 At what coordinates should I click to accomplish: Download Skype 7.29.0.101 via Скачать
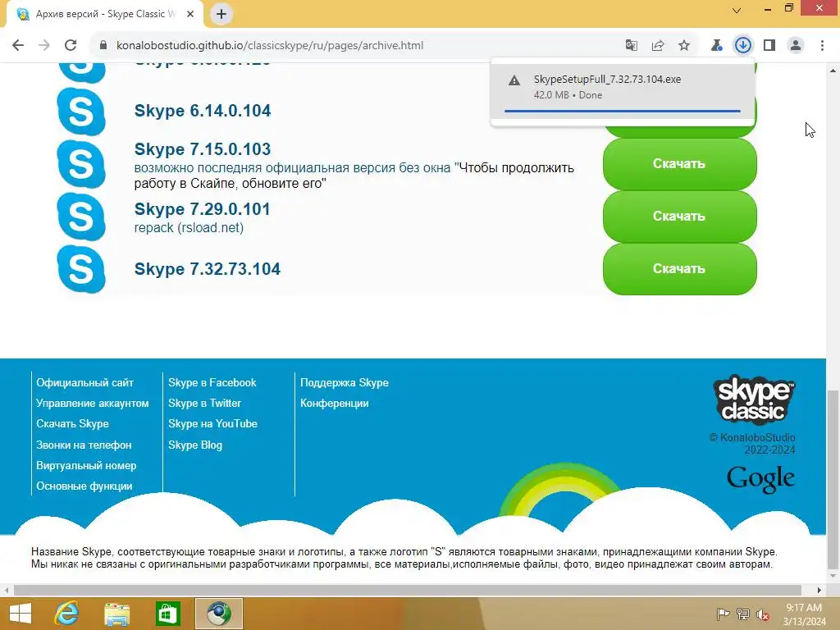[679, 217]
